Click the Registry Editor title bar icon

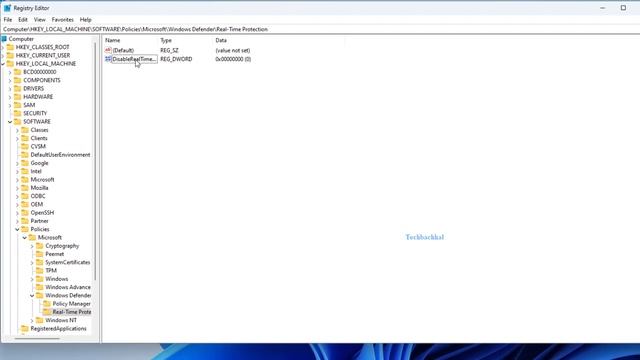(x=7, y=8)
